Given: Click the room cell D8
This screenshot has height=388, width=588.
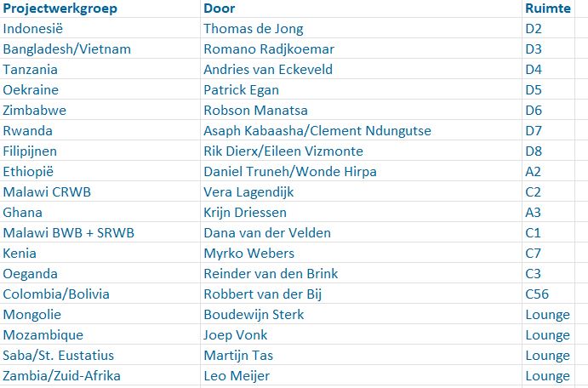Looking at the screenshot, I should (x=534, y=151).
